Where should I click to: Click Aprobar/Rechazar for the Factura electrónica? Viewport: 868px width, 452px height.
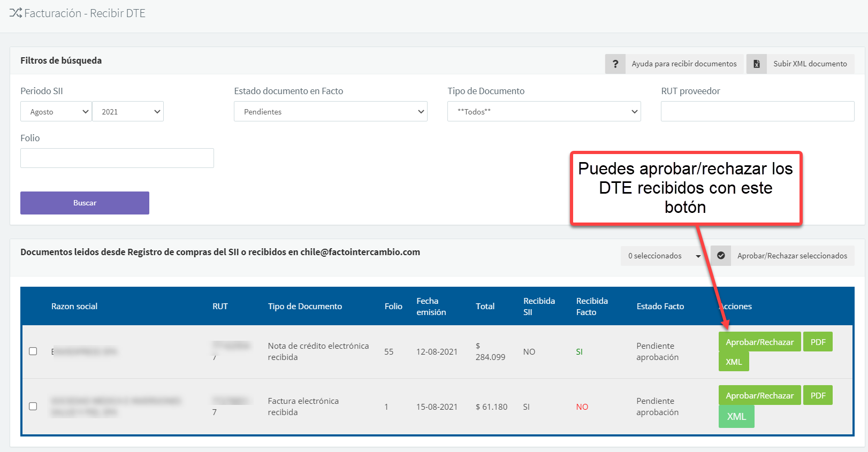pyautogui.click(x=759, y=396)
